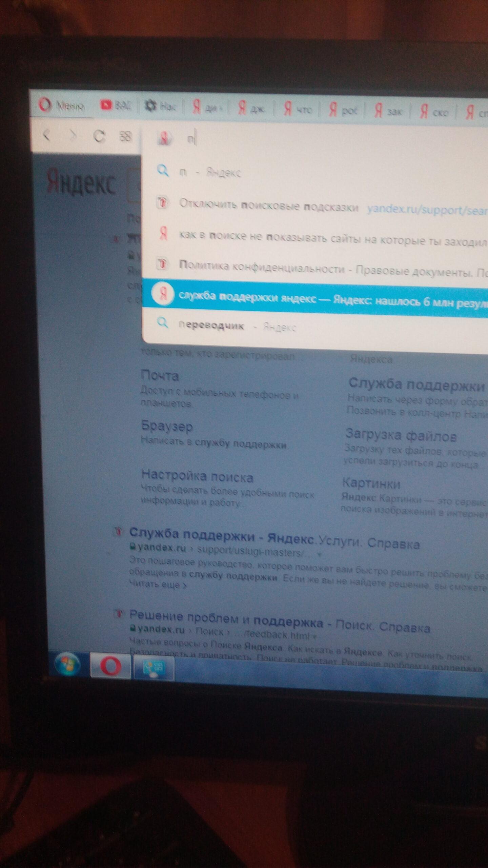Open result "Служба поддержки - Яндекс.Услуги. Справка"
The height and width of the screenshot is (868, 488).
(x=274, y=538)
